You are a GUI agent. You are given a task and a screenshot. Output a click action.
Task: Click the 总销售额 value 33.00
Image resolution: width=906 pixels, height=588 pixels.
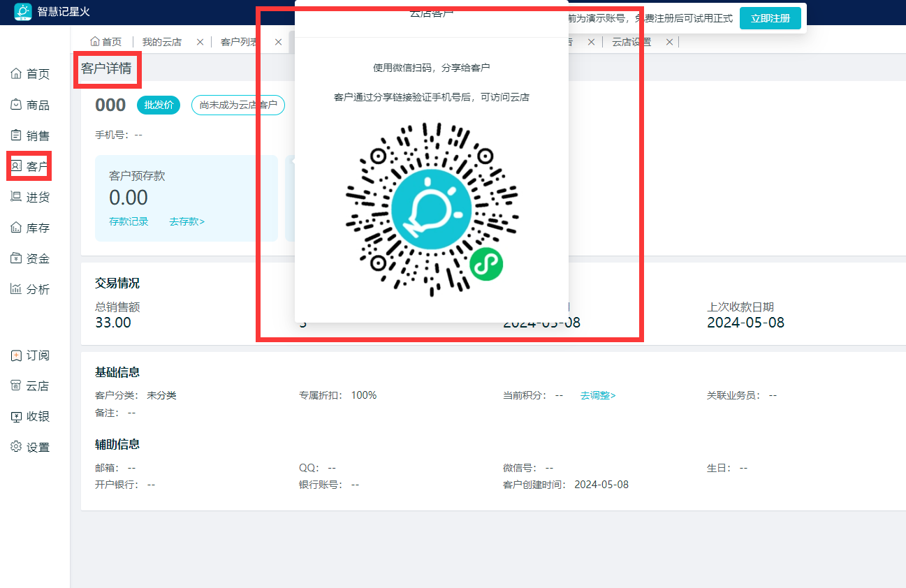point(113,323)
